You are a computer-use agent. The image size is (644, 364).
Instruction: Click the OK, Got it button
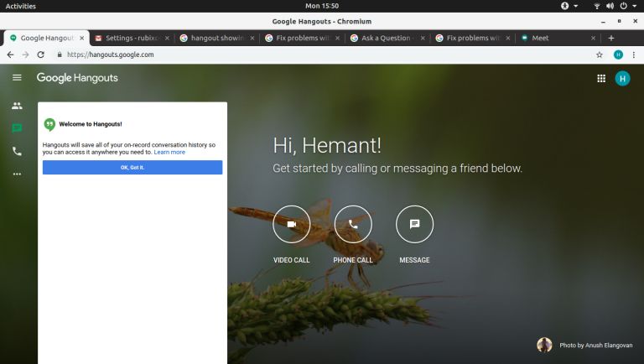[x=132, y=167]
